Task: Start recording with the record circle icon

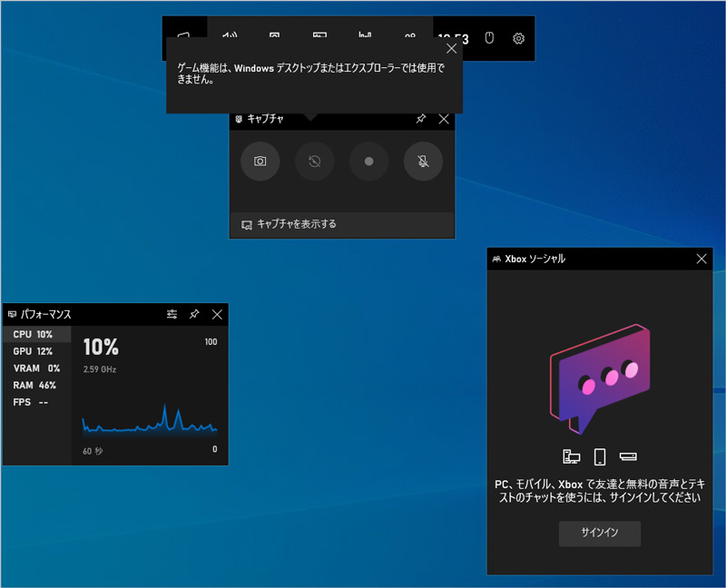Action: (x=368, y=162)
